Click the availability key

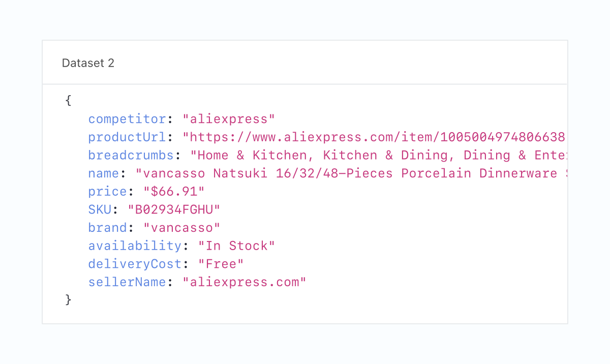[135, 246]
